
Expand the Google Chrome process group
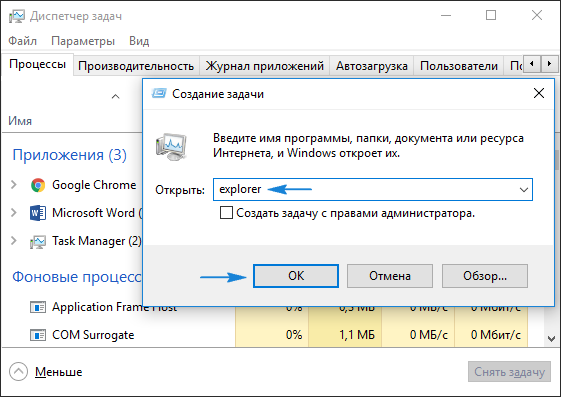(x=14, y=185)
